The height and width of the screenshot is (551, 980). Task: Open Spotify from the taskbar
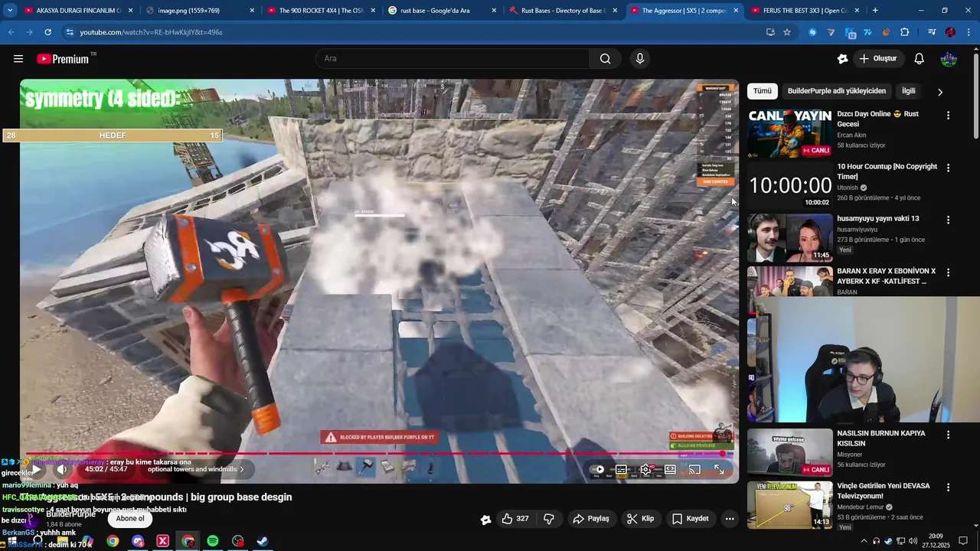tap(213, 541)
